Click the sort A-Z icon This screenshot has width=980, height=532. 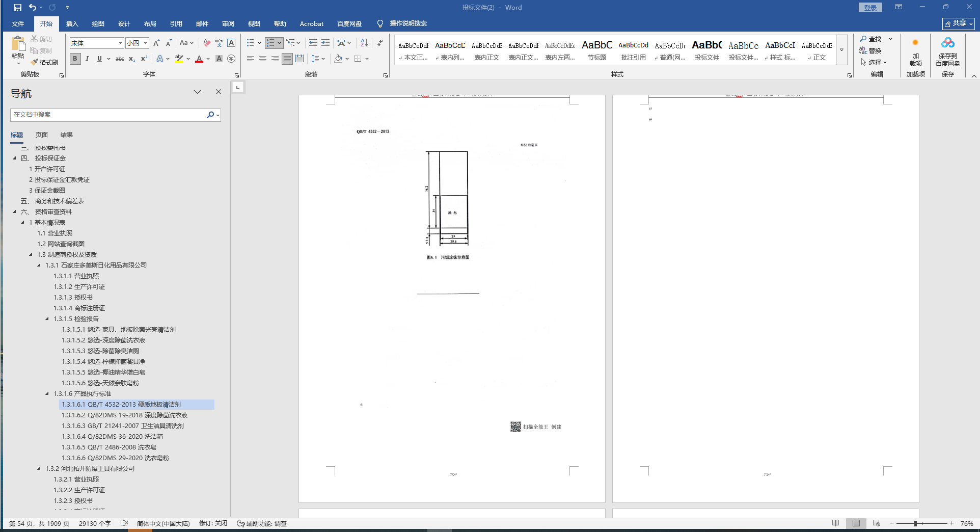point(364,43)
